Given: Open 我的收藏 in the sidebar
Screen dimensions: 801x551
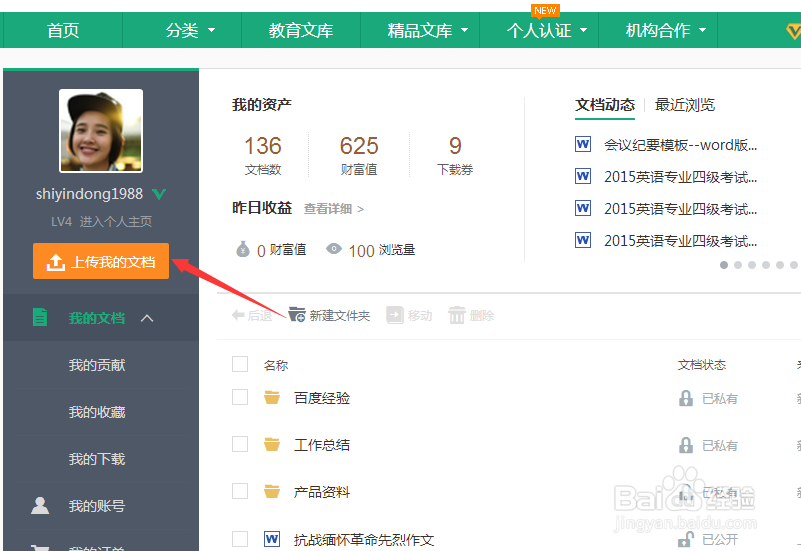Looking at the screenshot, I should click(97, 412).
